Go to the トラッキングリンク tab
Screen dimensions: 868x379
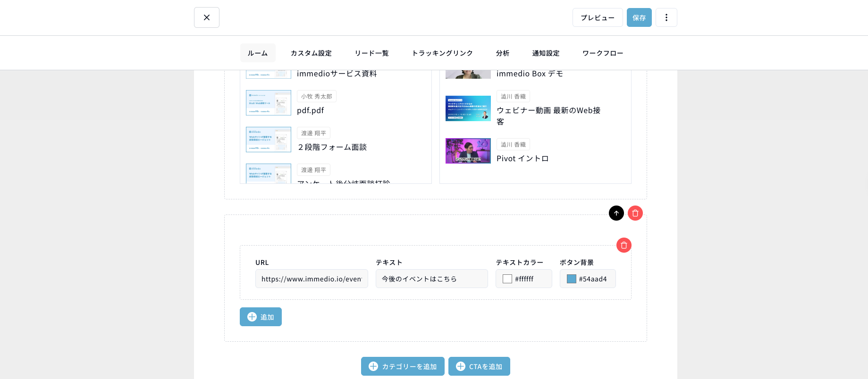click(x=442, y=53)
